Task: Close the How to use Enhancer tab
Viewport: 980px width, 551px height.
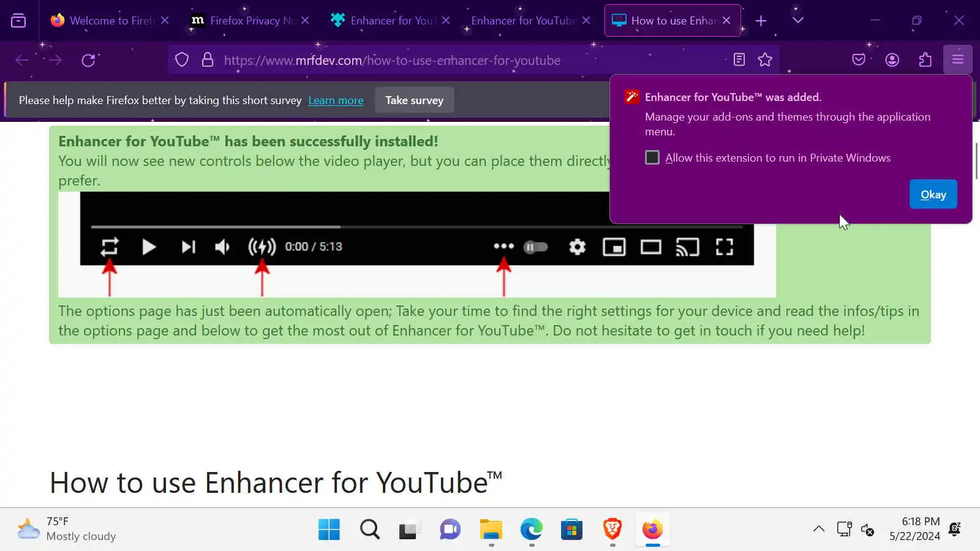Action: pos(726,20)
